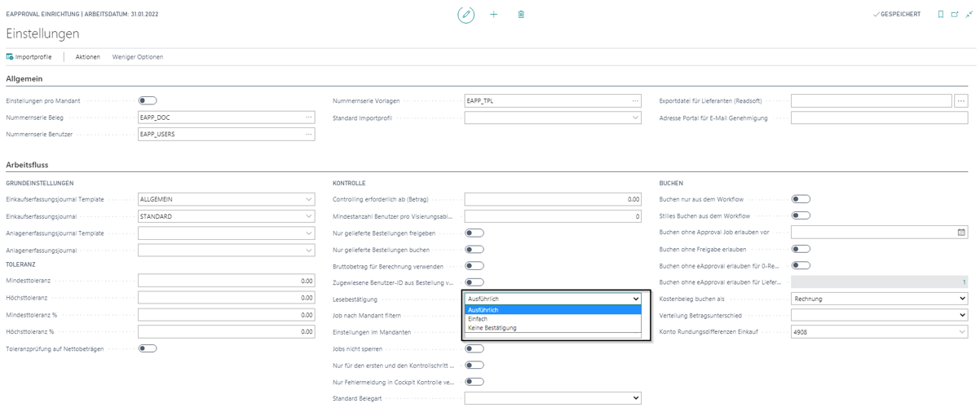
Task: Choose Keine Bestätigung option
Action: [492, 328]
